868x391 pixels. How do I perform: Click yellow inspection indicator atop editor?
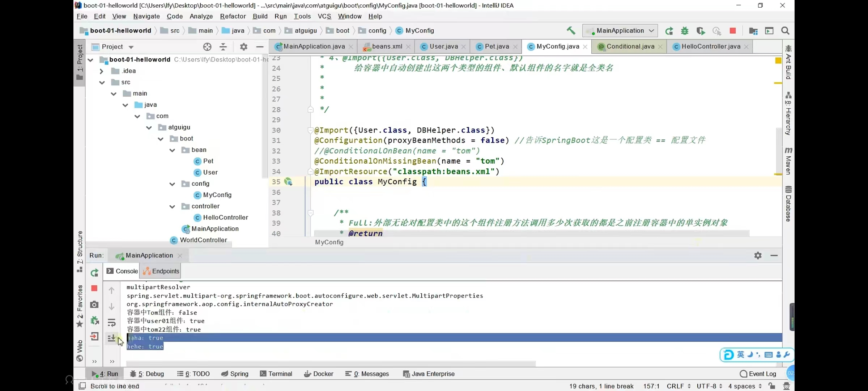click(x=778, y=60)
